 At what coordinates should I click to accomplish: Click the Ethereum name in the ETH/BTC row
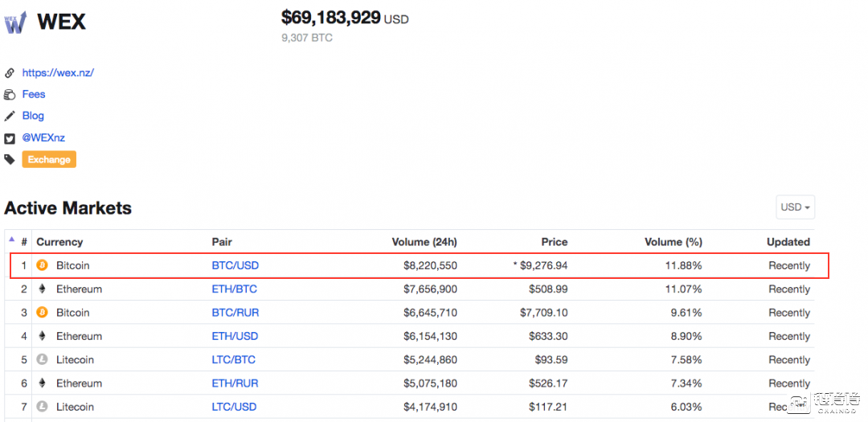79,289
